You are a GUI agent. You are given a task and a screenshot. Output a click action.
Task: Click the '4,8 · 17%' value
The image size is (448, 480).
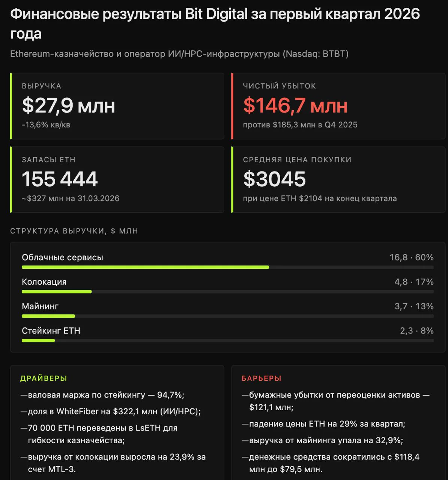pyautogui.click(x=414, y=282)
